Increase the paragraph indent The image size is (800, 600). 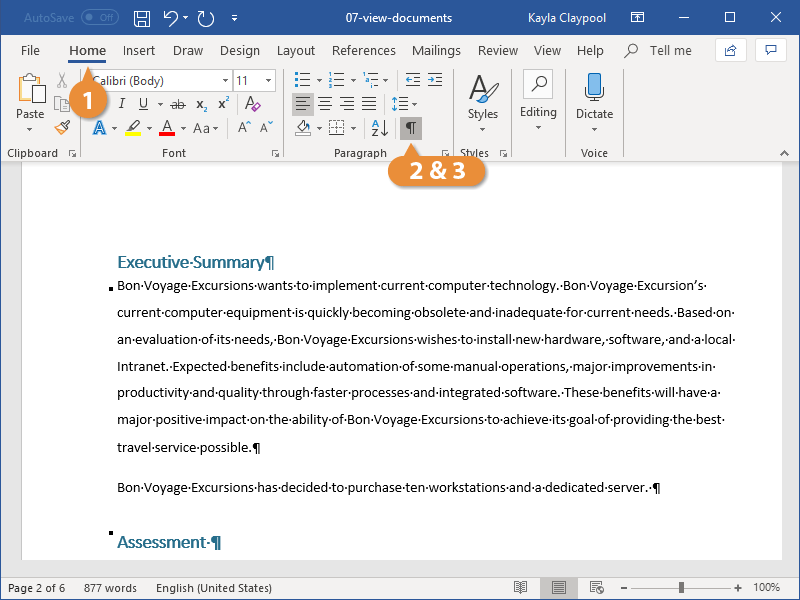coord(435,80)
